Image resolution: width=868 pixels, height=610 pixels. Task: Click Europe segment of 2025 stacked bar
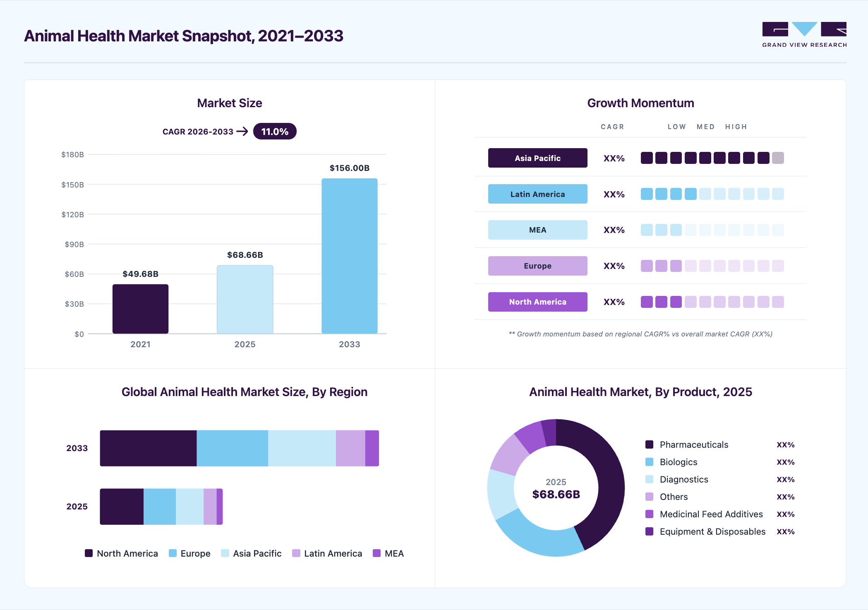pyautogui.click(x=160, y=507)
